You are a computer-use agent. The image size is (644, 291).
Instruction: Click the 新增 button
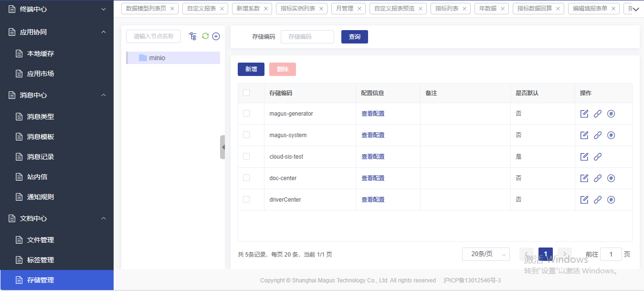[251, 69]
